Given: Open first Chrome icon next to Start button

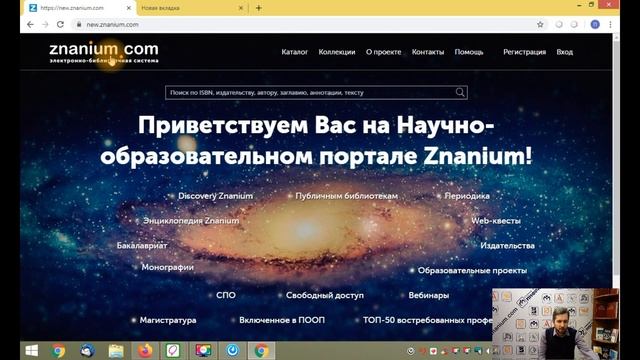Looking at the screenshot, I should (x=58, y=351).
